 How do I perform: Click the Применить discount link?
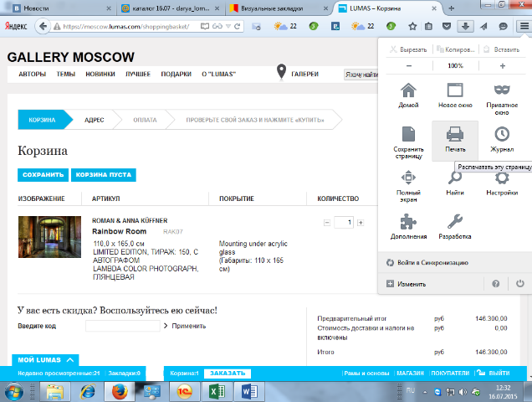point(189,326)
